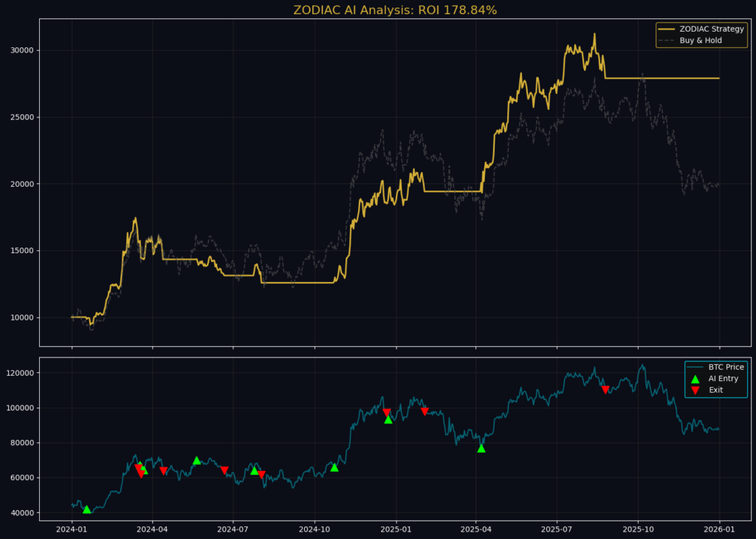This screenshot has height=539, width=756.
Task: Click the green entry triangle in April 2025
Action: point(481,448)
